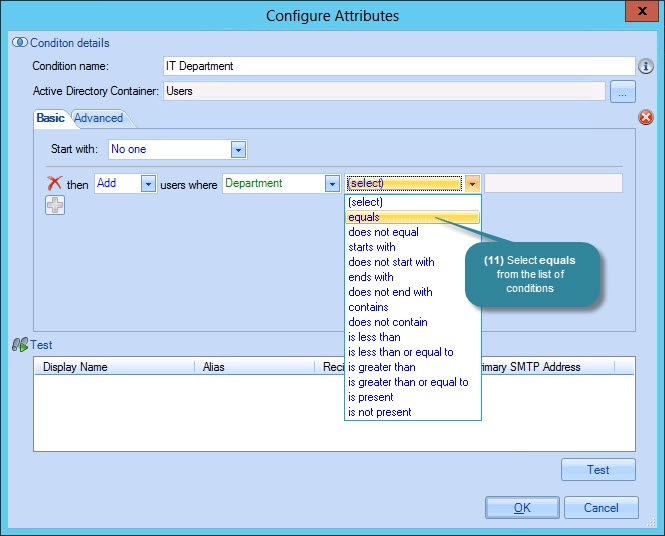Click the Cancel button
The height and width of the screenshot is (536, 665).
(601, 508)
